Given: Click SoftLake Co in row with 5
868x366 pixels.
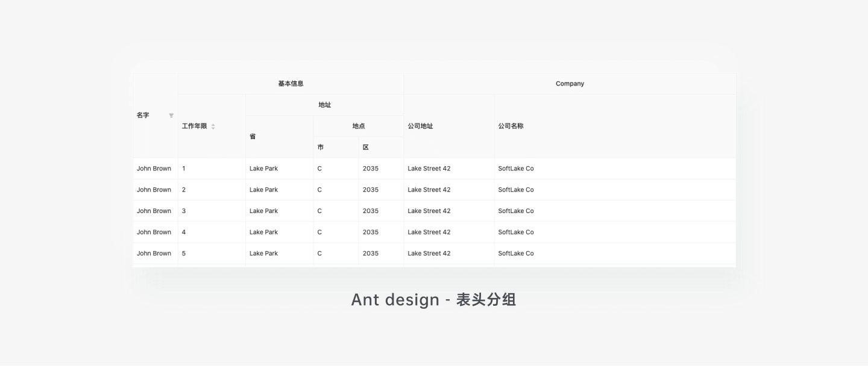Looking at the screenshot, I should pos(516,253).
